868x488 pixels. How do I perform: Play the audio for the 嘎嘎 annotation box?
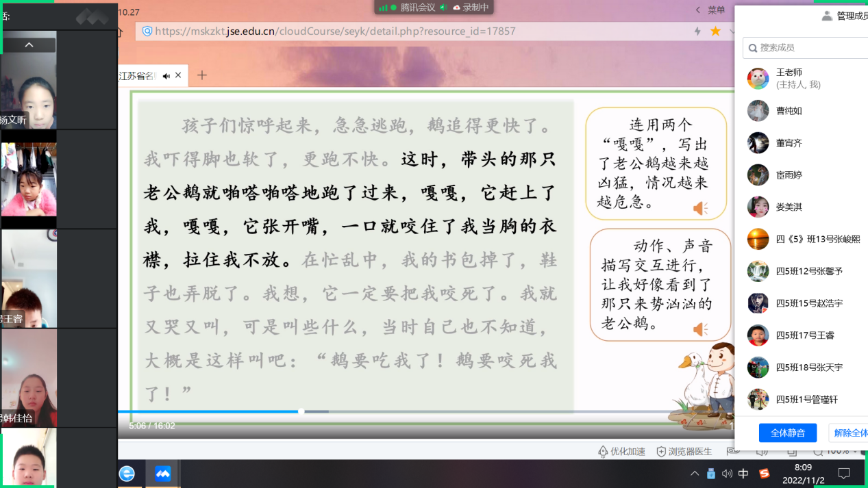[700, 208]
